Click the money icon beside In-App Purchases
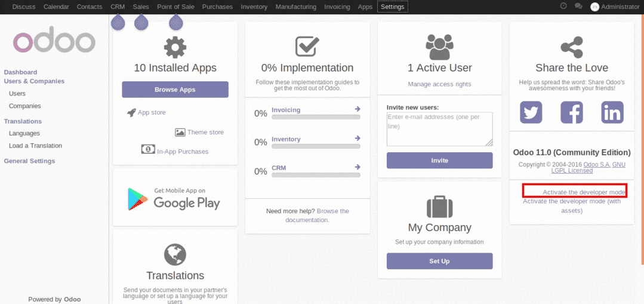The height and width of the screenshot is (304, 644). click(x=148, y=149)
